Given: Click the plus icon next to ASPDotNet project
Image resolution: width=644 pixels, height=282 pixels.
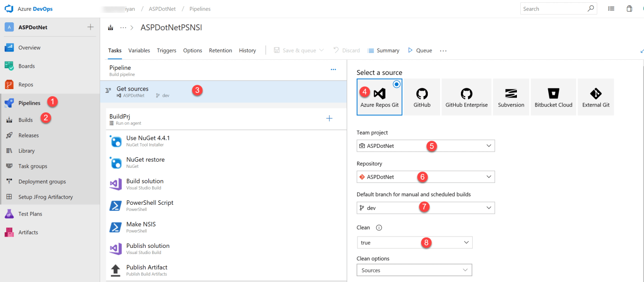Looking at the screenshot, I should coord(91,27).
